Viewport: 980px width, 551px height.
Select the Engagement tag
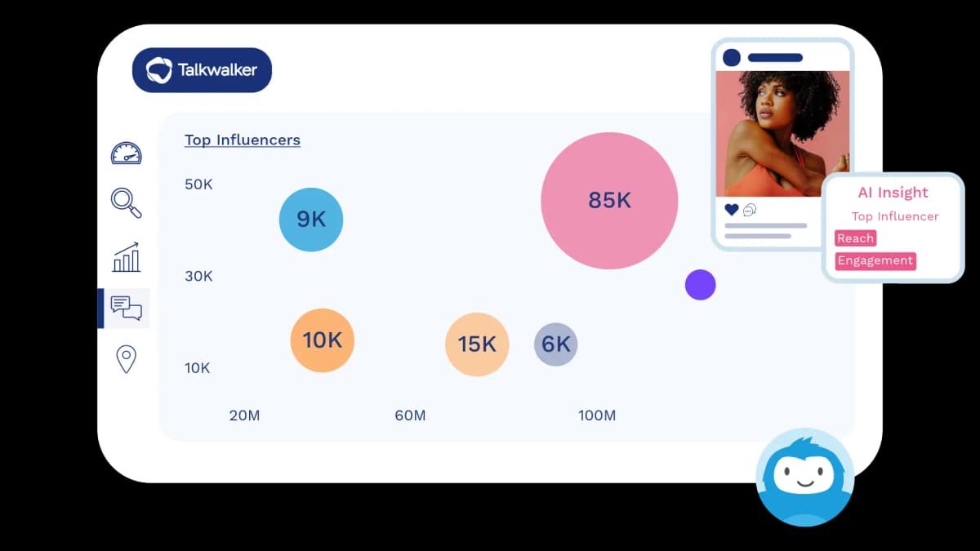[x=875, y=261]
